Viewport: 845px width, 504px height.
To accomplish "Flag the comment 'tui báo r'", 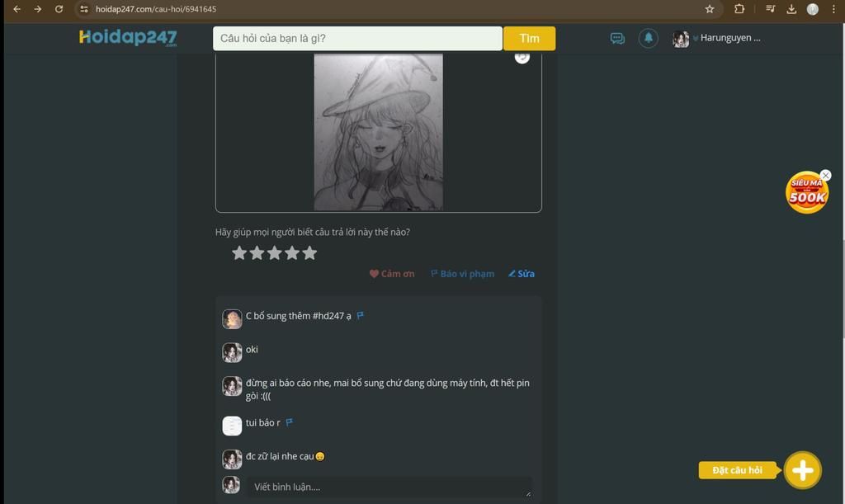I will [290, 422].
